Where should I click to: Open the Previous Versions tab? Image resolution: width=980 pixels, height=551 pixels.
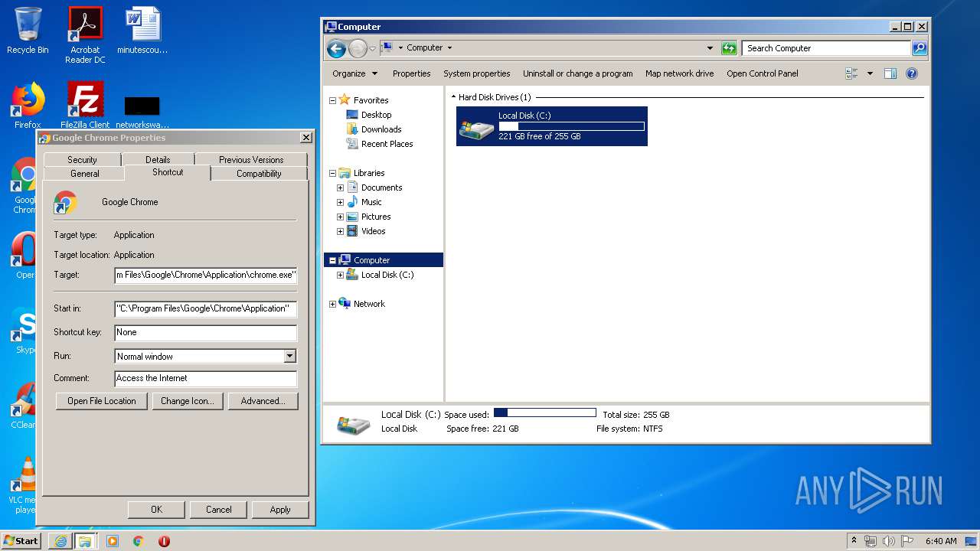251,160
